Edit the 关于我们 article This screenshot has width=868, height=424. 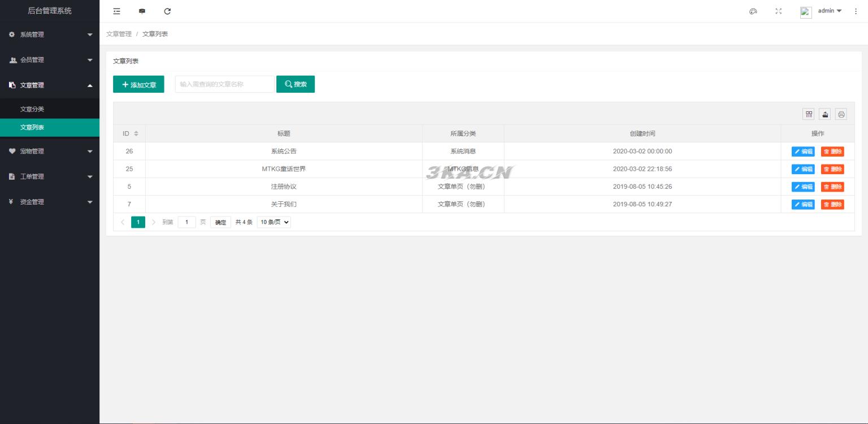click(803, 204)
